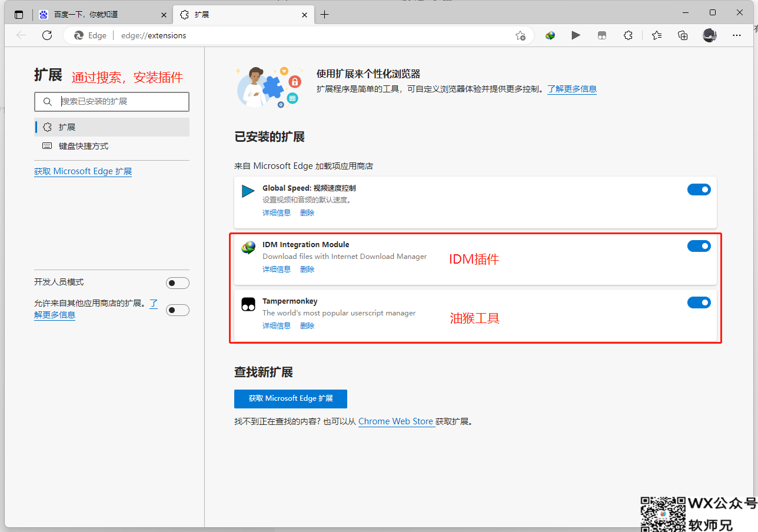The height and width of the screenshot is (532, 758).
Task: Click the 搜索已安装的扩展 search field
Action: 112,102
